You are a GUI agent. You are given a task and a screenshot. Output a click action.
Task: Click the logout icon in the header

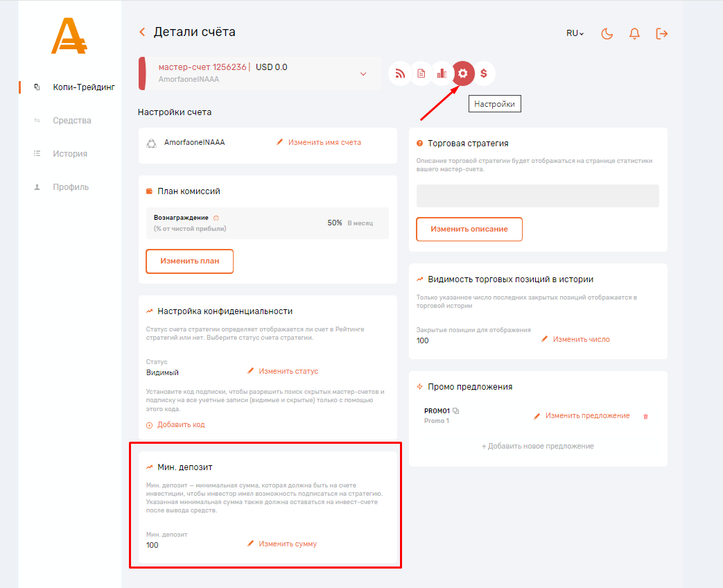[662, 33]
